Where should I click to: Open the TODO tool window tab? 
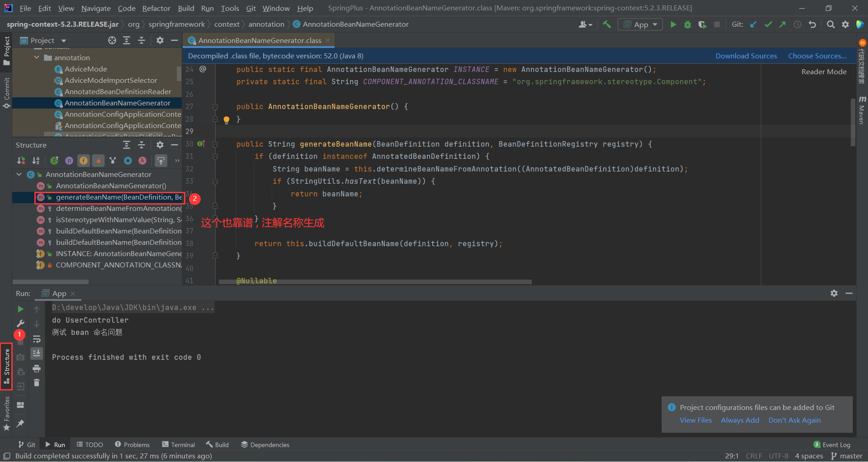click(x=90, y=445)
